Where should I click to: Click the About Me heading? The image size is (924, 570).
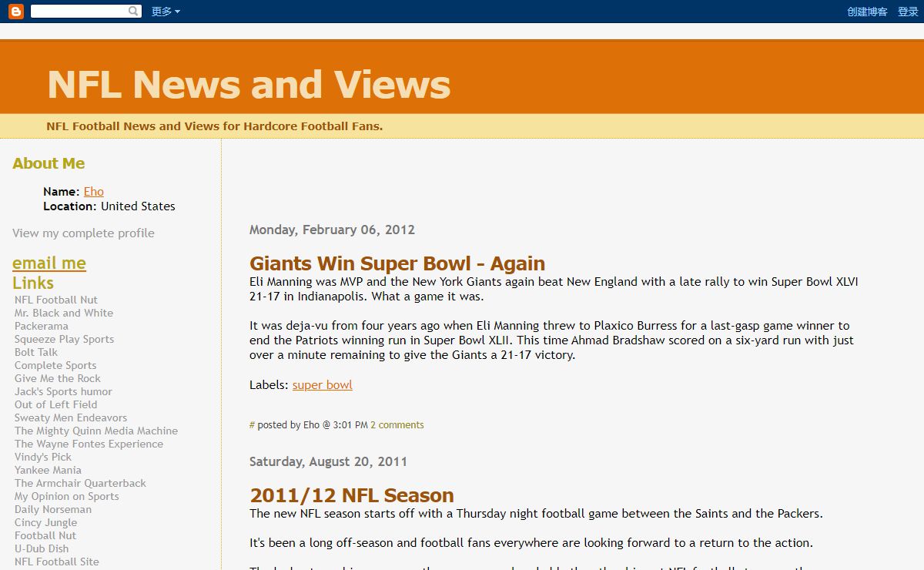coord(49,163)
